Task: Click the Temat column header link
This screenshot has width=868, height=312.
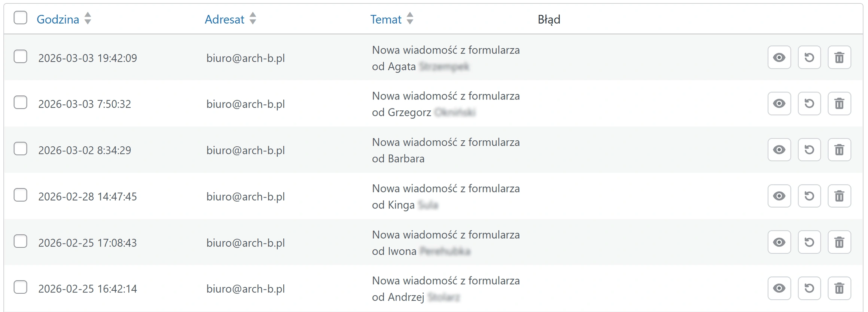Action: tap(386, 19)
